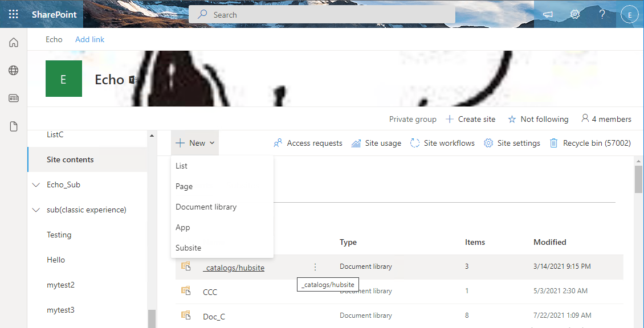Screen dimensions: 644x328
Task: Open the _catalogs/hubsite library link
Action: tap(234, 268)
